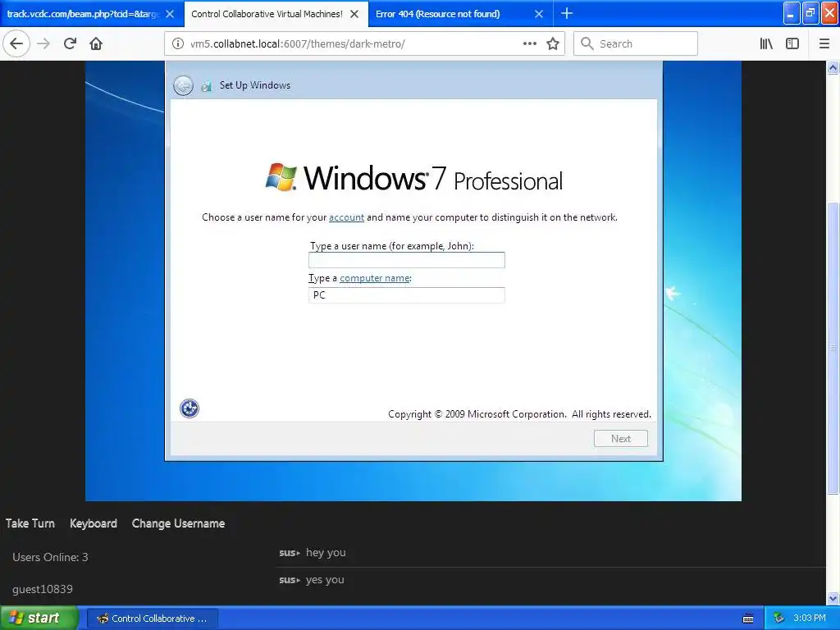Click the magnifier icon in Search box
The height and width of the screenshot is (630, 840).
click(587, 43)
